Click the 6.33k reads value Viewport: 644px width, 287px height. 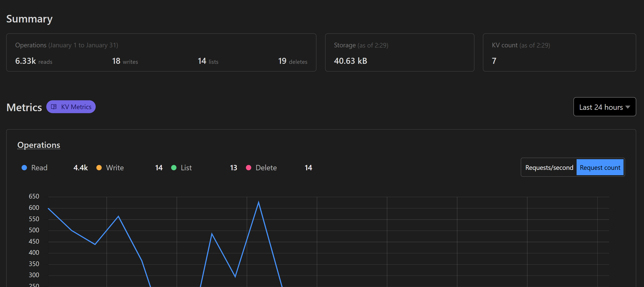point(26,61)
